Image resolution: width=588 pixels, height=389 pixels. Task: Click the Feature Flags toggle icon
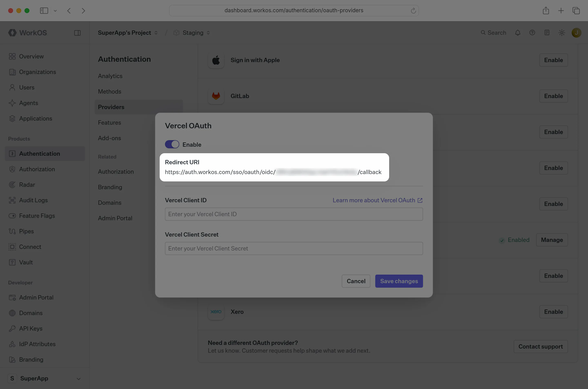tap(12, 216)
